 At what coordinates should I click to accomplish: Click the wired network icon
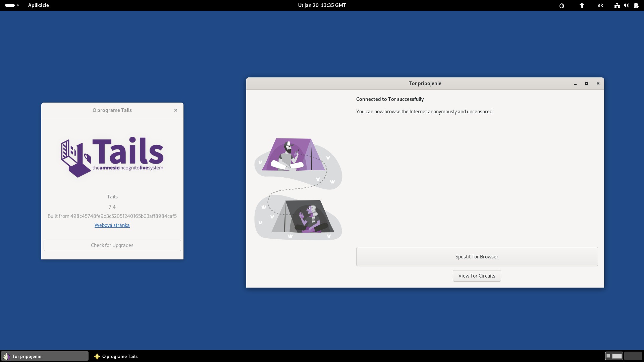[617, 5]
